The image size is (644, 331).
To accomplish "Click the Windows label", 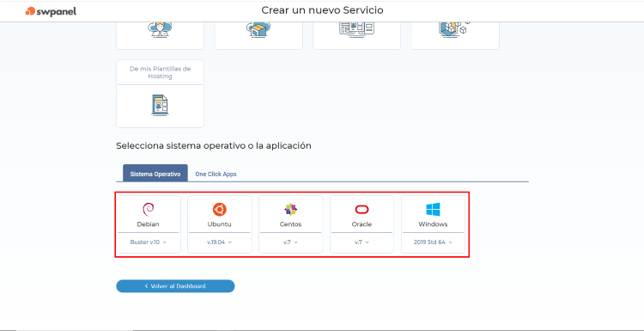I will click(433, 224).
